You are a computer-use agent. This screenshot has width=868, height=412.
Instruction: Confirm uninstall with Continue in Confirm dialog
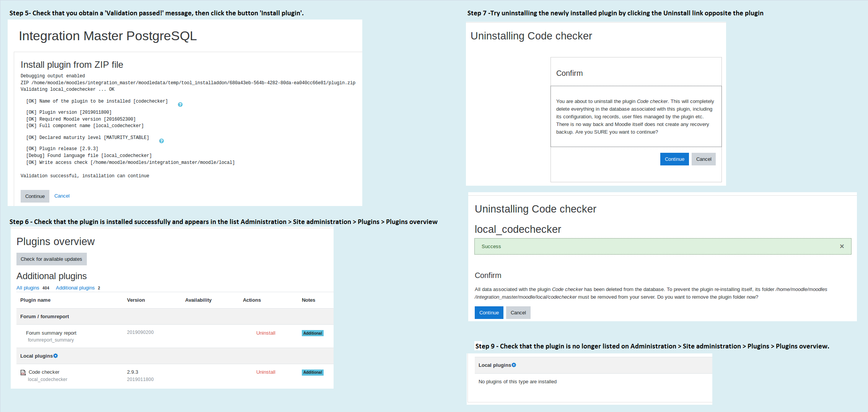(674, 159)
